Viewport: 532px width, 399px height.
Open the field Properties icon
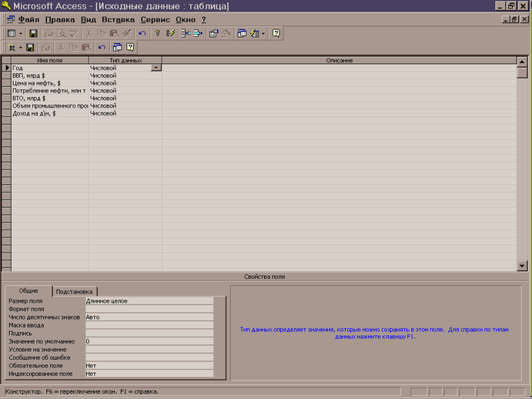coord(213,34)
